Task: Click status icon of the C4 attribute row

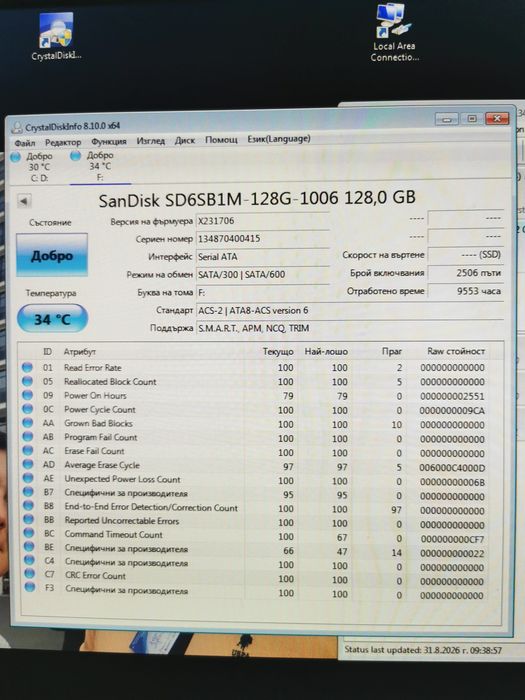Action: [x=29, y=559]
